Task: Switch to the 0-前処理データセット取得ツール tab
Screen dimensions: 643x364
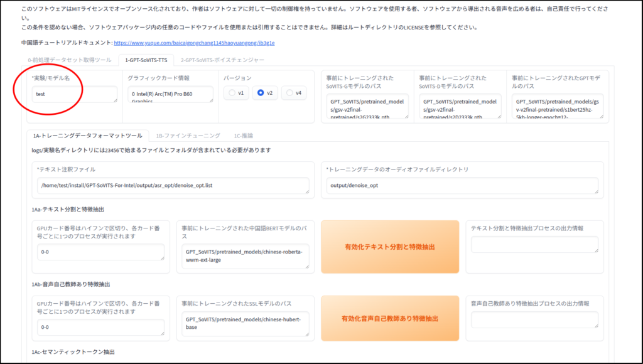Action: [69, 60]
